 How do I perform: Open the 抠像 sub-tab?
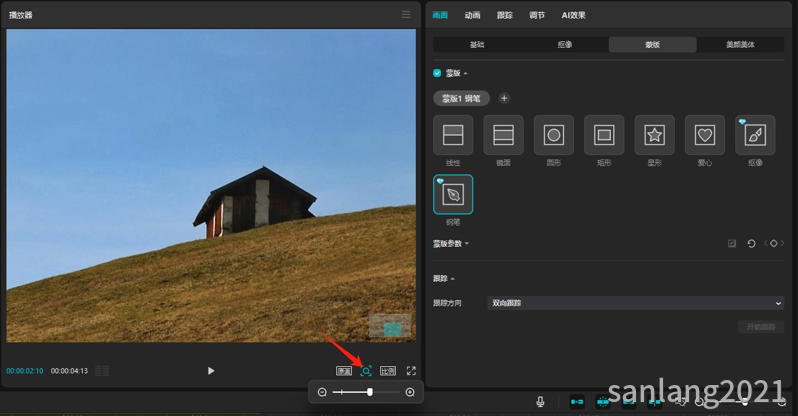(565, 44)
